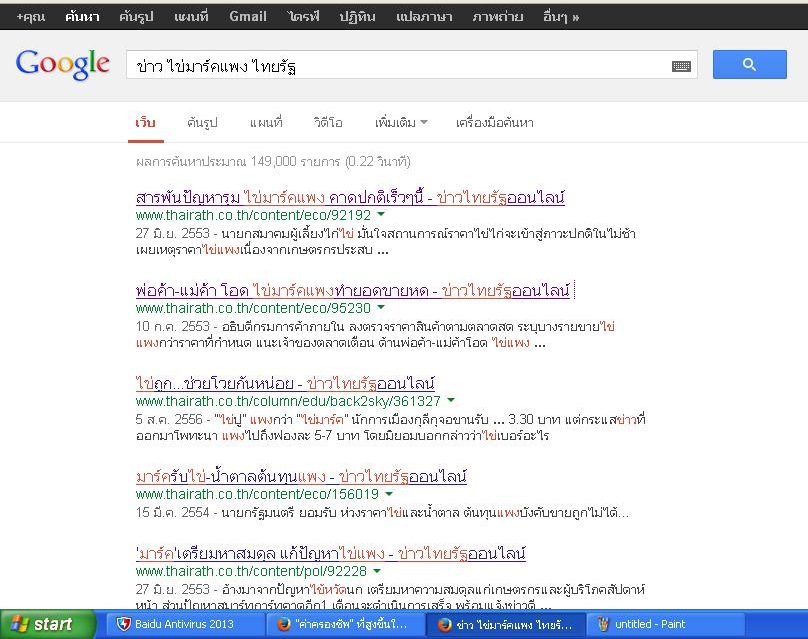Switch to the Firefox "ค่าครองชีพ" taskbar window
Screen dimensions: 808x639
point(346,625)
